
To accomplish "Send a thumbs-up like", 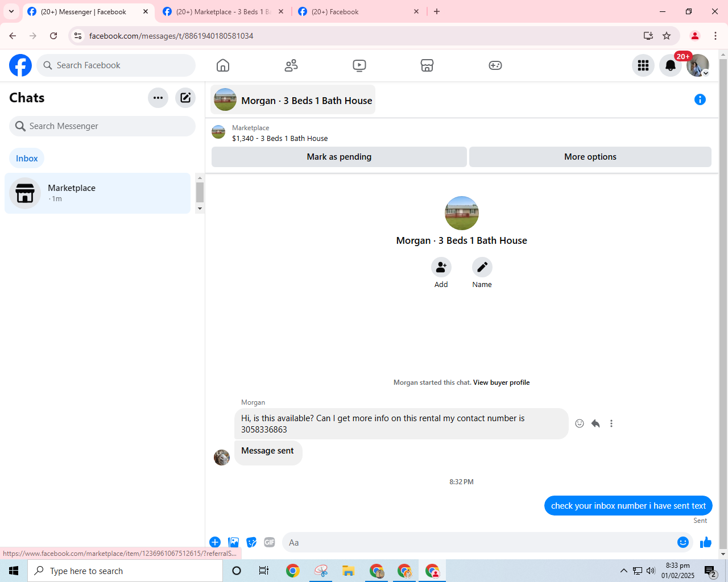I will 706,542.
